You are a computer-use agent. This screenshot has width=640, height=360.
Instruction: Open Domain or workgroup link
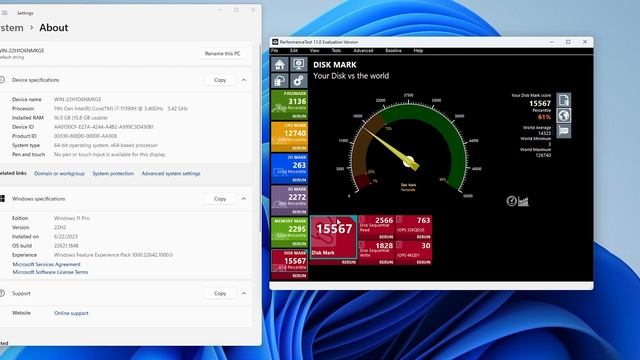pos(60,173)
